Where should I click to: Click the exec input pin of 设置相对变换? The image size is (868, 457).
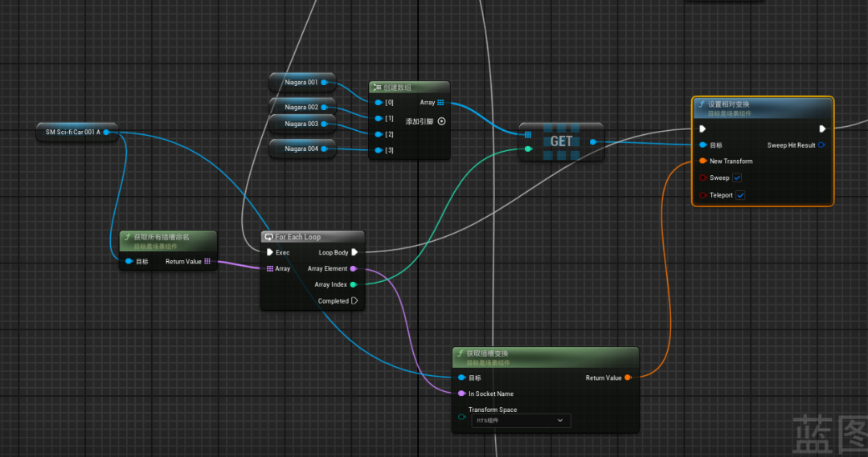click(x=702, y=129)
